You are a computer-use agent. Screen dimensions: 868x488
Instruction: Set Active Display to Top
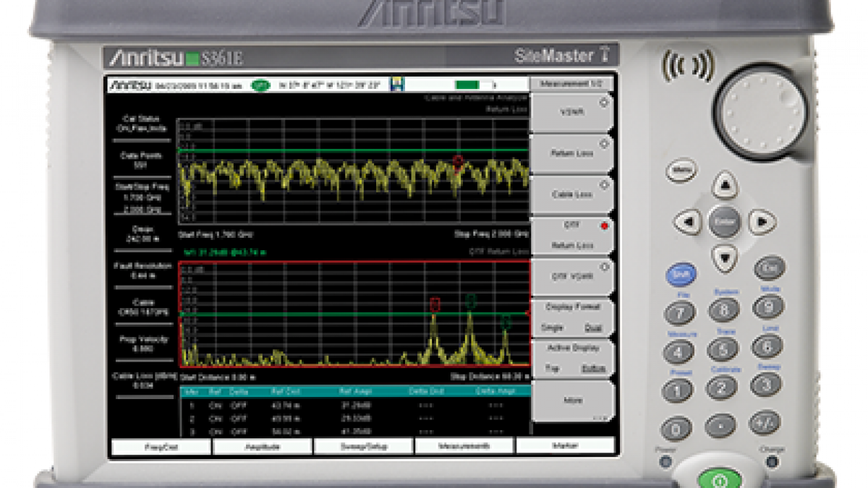point(551,369)
